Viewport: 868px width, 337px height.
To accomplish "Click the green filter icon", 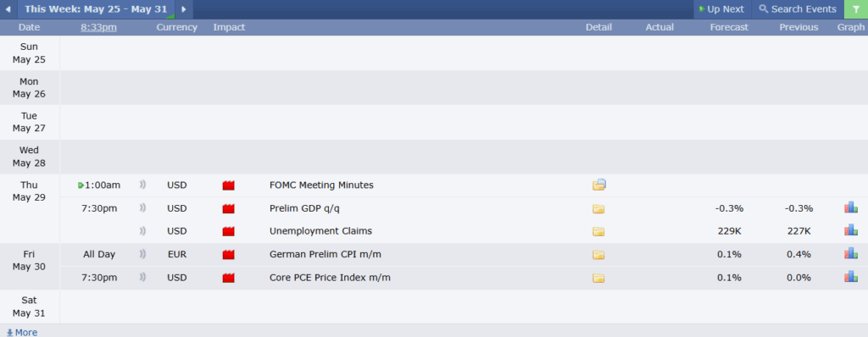I will click(x=856, y=9).
